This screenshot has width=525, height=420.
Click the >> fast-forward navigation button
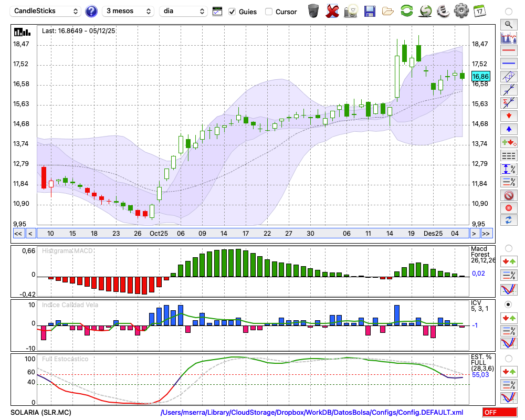(486, 234)
